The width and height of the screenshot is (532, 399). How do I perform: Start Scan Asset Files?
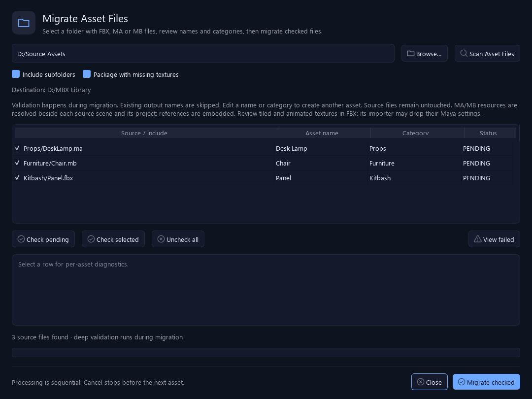[x=487, y=54]
